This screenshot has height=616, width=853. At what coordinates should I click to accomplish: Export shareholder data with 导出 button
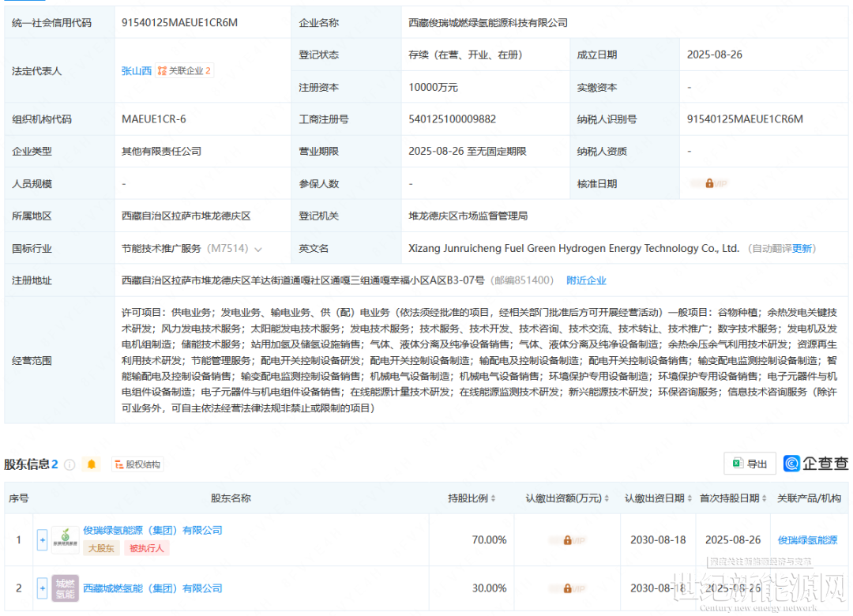(x=749, y=464)
